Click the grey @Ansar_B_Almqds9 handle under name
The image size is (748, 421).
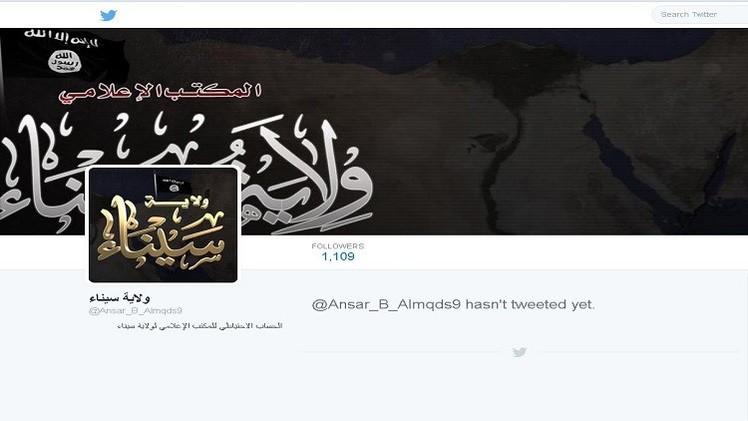[135, 310]
